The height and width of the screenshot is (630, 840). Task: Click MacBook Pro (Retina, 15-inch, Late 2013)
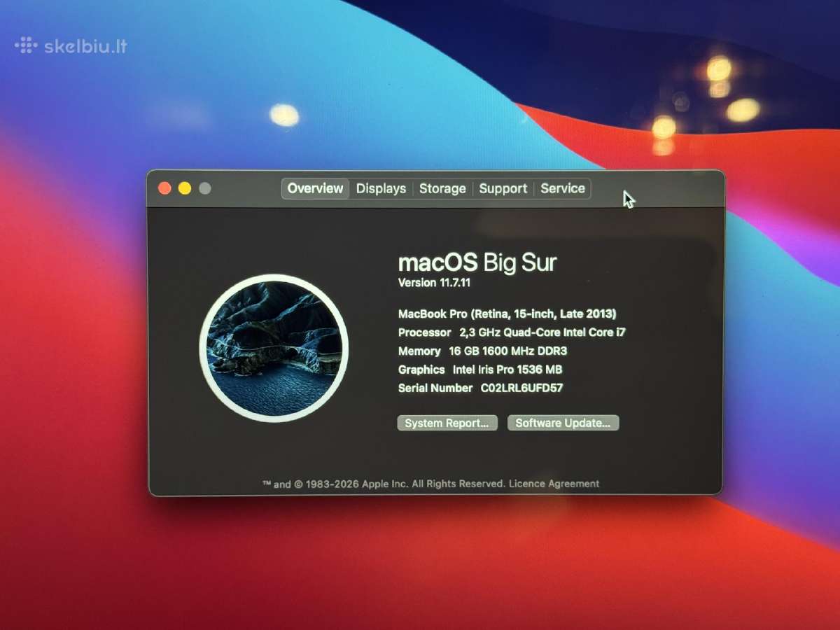pos(507,314)
